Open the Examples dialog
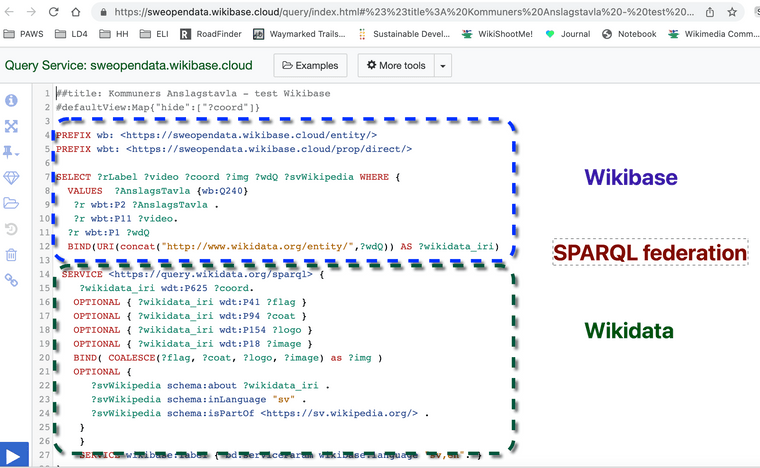The height and width of the screenshot is (468, 760). click(311, 66)
